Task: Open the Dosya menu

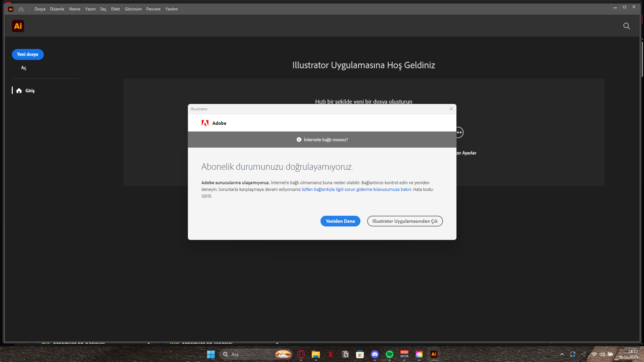Action: click(40, 9)
